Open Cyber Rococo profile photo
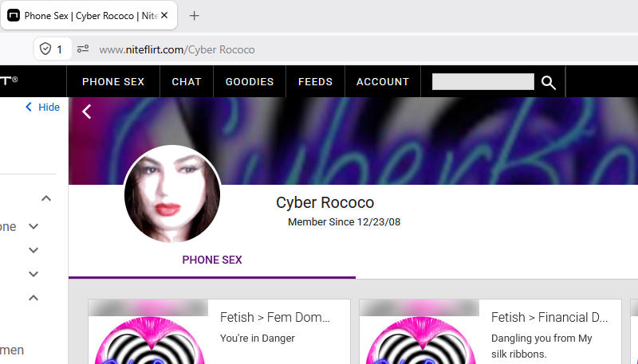 pyautogui.click(x=172, y=194)
